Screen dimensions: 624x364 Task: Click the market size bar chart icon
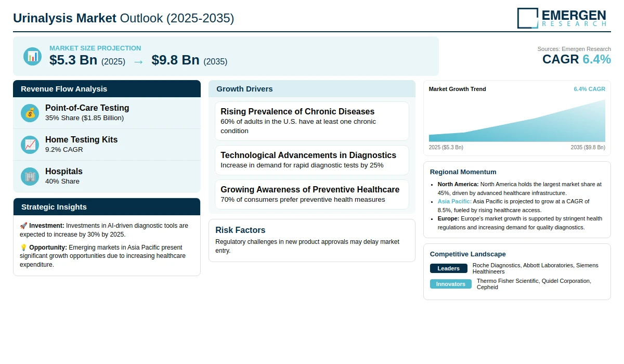click(x=32, y=56)
